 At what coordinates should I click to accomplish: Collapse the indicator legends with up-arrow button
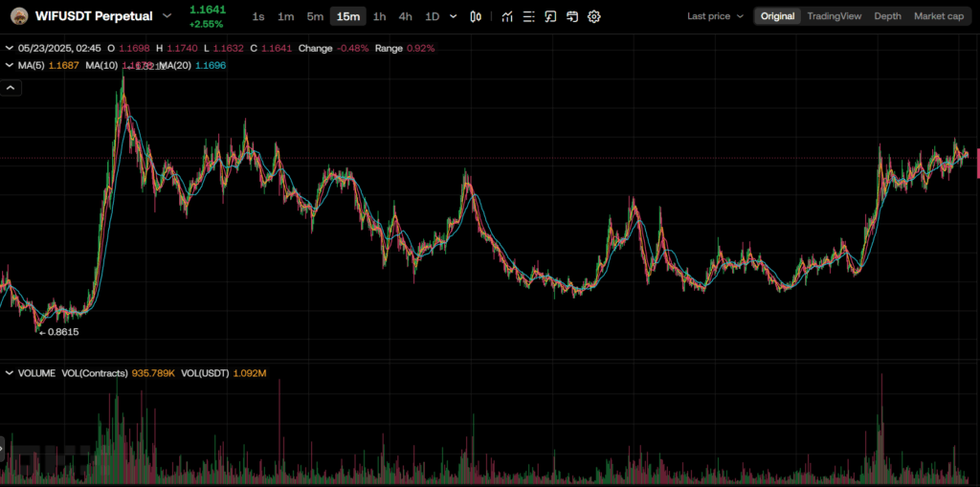click(x=11, y=88)
